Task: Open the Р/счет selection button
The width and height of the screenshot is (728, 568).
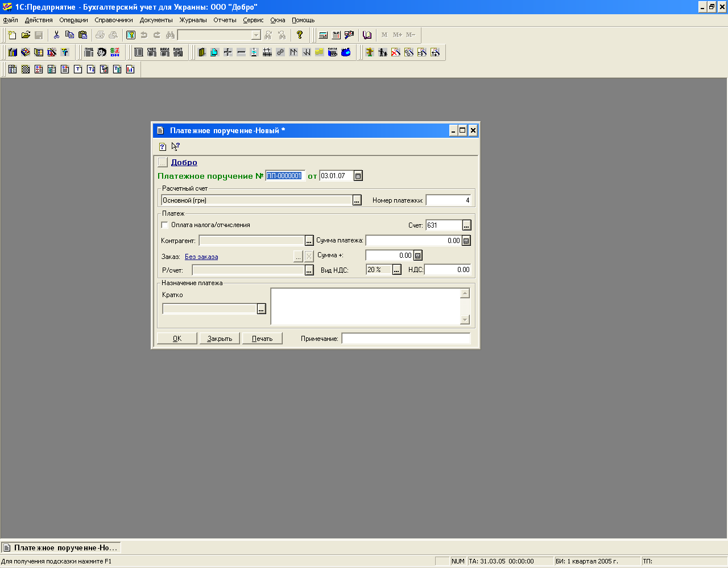Action: click(309, 270)
